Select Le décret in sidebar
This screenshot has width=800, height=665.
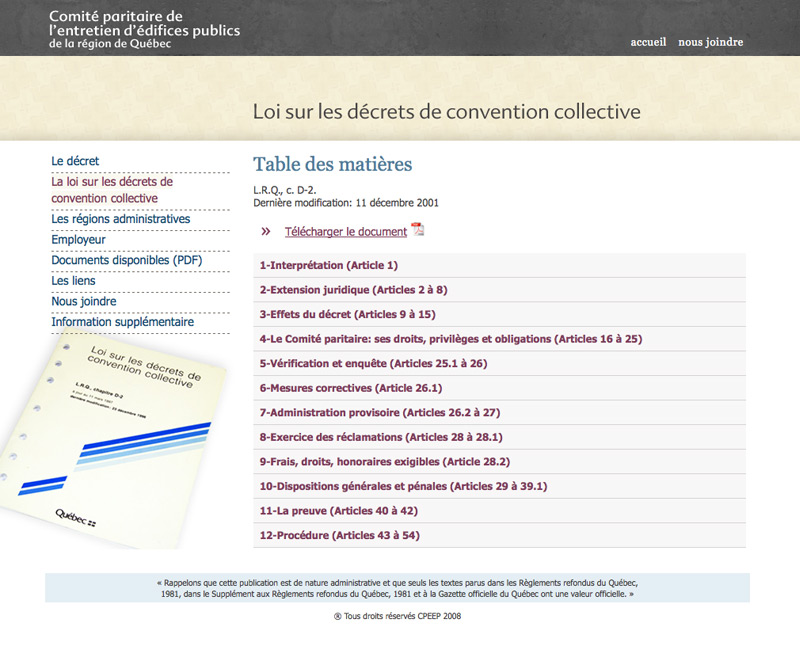click(75, 161)
